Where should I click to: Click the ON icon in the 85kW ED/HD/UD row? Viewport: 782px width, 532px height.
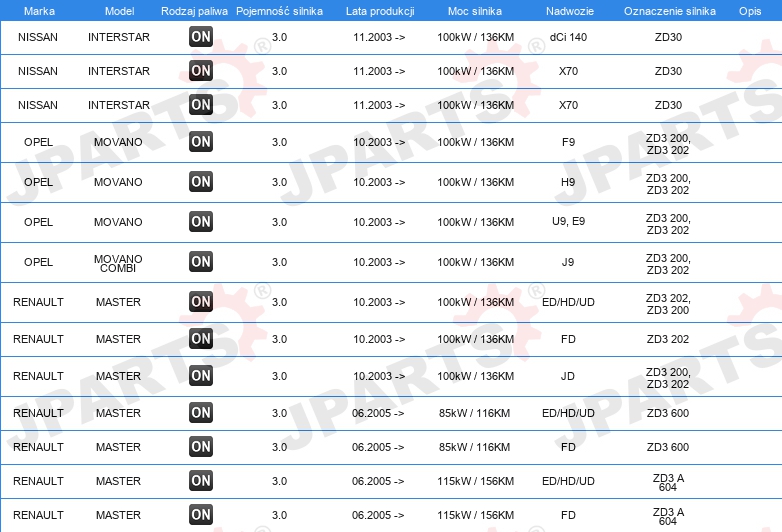[x=201, y=412]
